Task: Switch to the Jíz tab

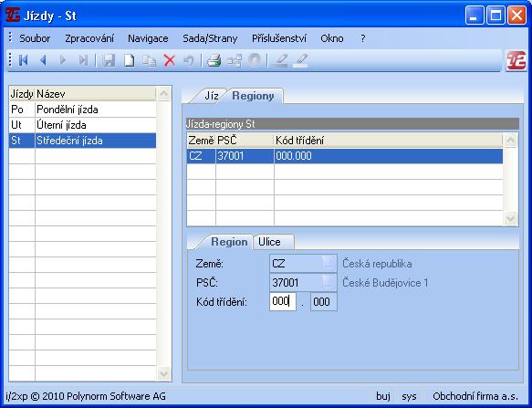Action: coord(211,96)
